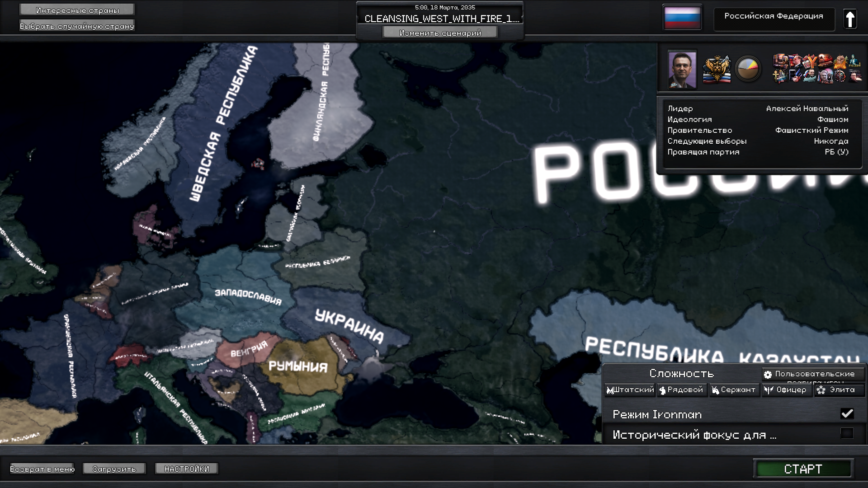Click the Russian Federation flag
Screen dimensions: 868x488
pos(682,17)
